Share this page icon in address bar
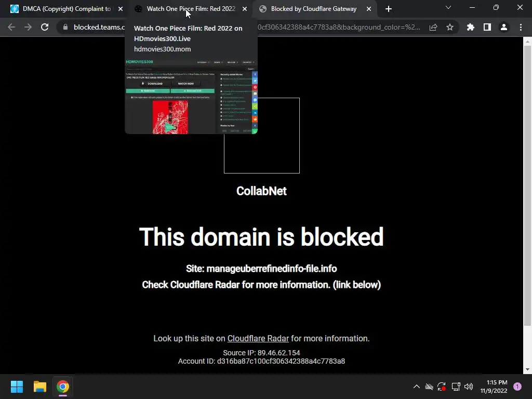532x399 pixels. click(x=433, y=28)
